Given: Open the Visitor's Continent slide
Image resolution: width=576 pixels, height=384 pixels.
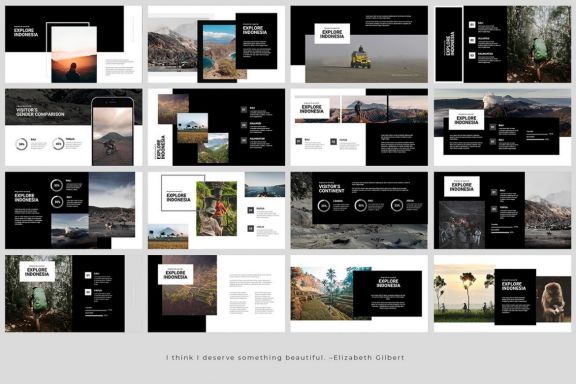Looking at the screenshot, I should coord(359,210).
